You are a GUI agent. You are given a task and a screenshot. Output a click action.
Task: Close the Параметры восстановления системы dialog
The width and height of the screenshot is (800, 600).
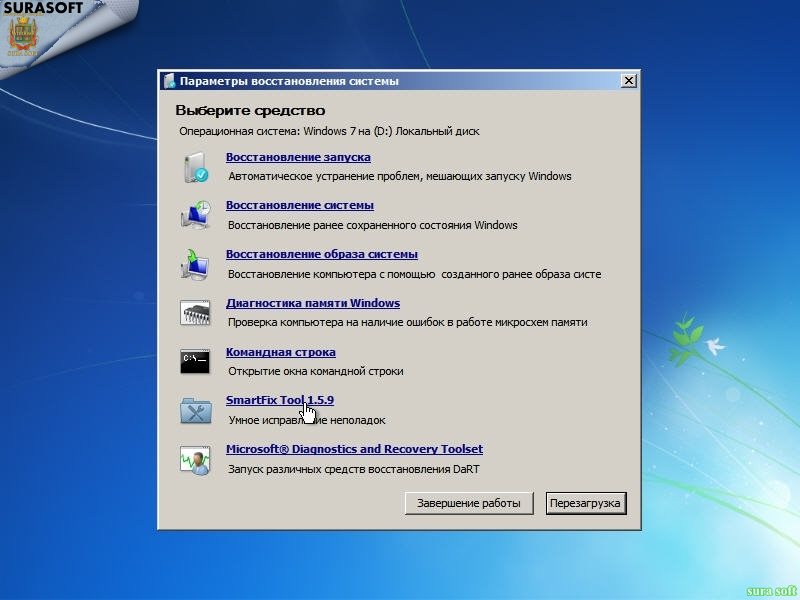(x=629, y=81)
